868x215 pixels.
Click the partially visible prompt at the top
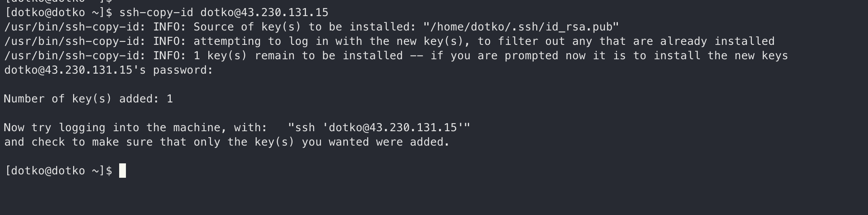tap(58, 2)
